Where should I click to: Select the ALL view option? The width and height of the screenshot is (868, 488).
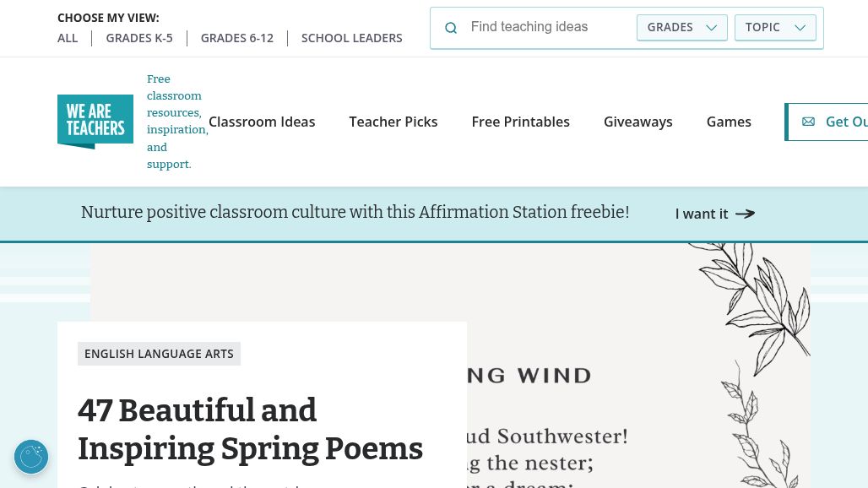click(68, 38)
